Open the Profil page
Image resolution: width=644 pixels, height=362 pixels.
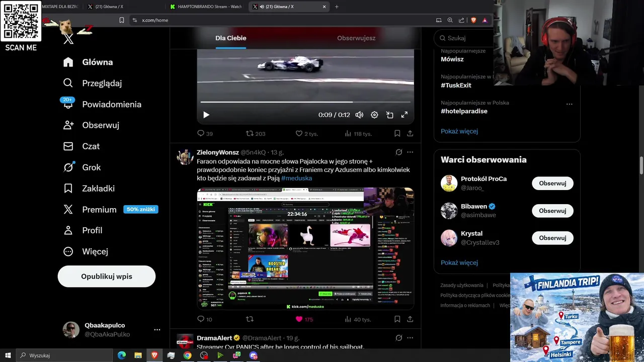click(83, 230)
